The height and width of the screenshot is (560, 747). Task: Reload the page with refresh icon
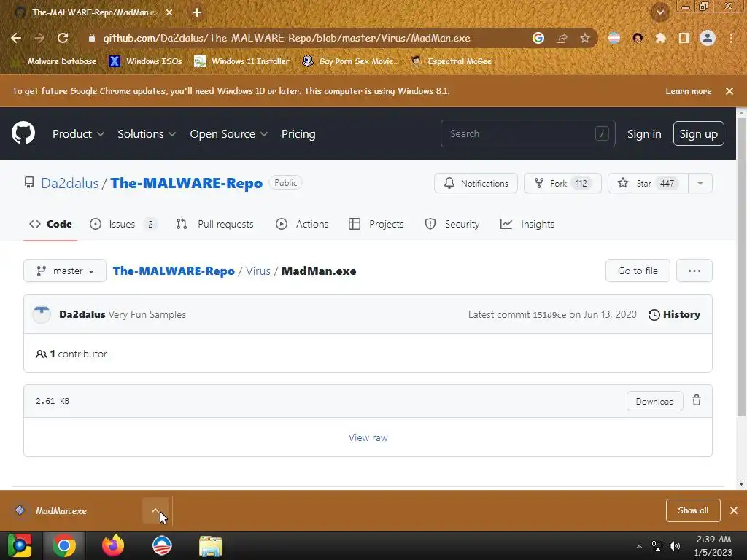pos(63,38)
